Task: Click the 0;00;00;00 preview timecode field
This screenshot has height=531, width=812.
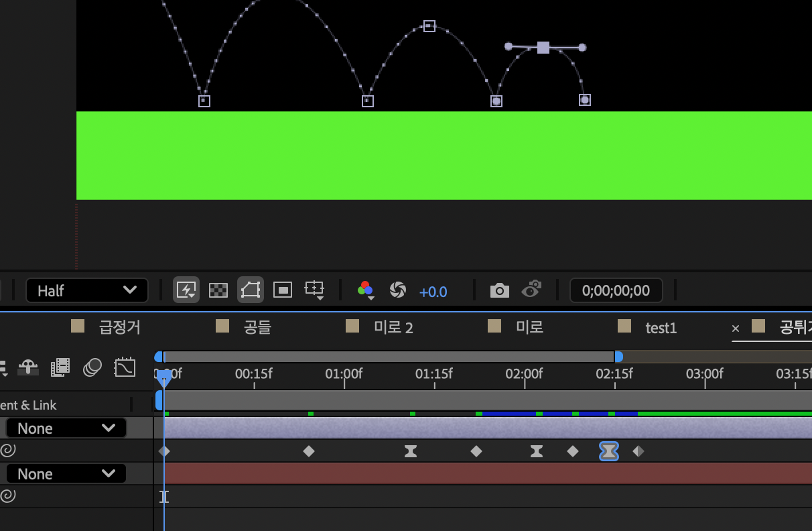Action: pyautogui.click(x=616, y=290)
